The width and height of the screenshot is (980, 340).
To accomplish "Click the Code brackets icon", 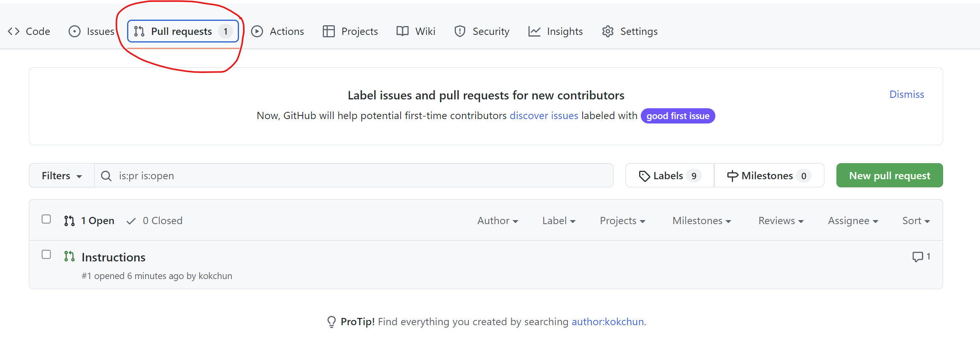I will coord(14,31).
